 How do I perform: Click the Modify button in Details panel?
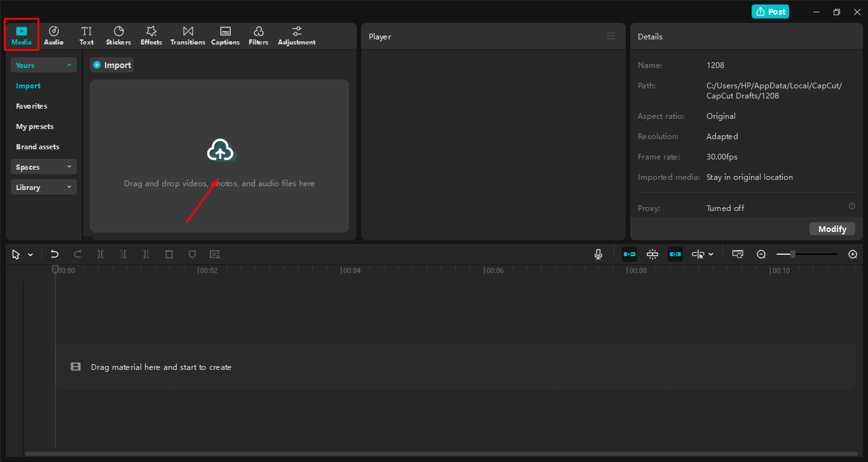click(832, 228)
